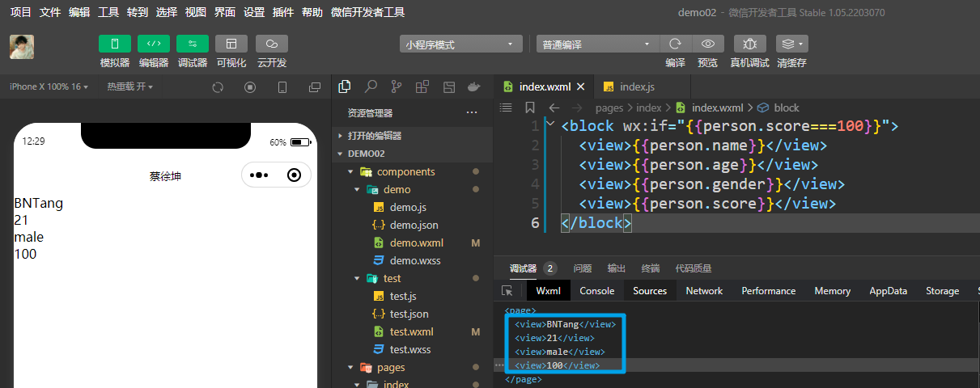Viewport: 980px width, 388px height.
Task: Open the source control branch icon
Action: [397, 86]
